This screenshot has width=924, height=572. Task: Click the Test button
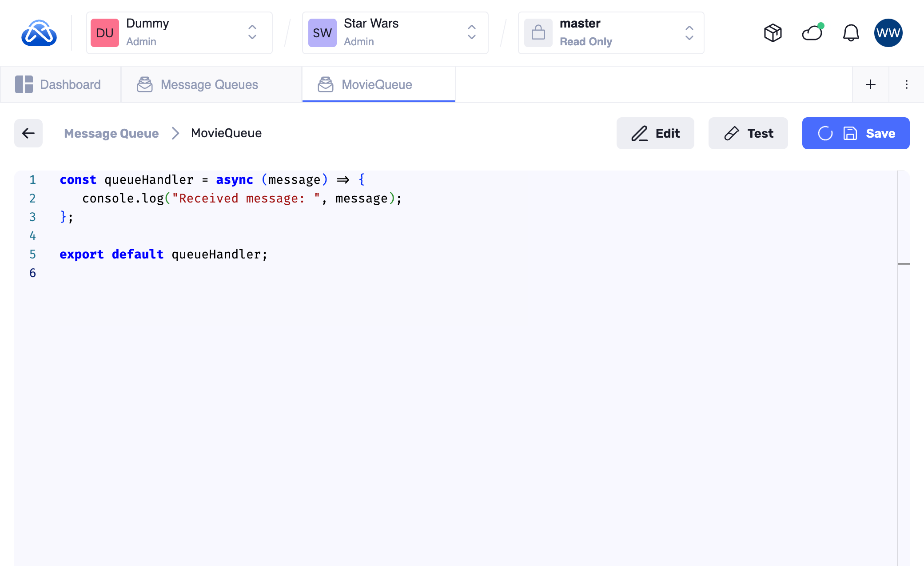748,133
